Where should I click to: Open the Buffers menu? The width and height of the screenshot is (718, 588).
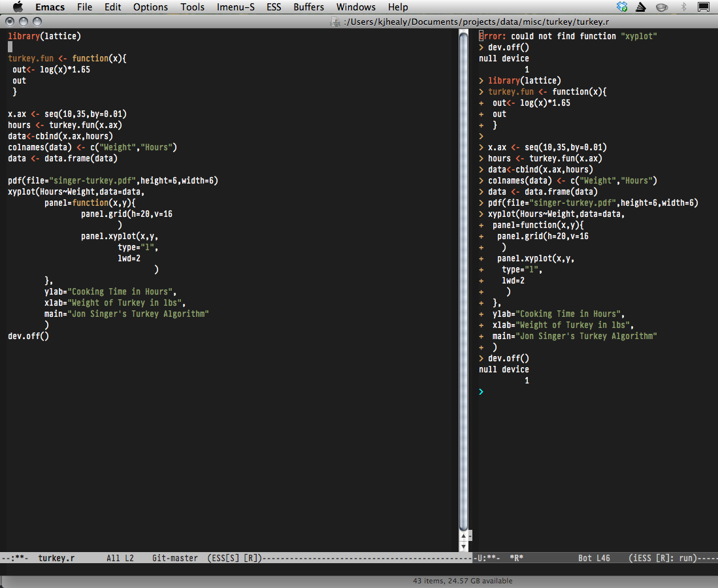point(308,7)
